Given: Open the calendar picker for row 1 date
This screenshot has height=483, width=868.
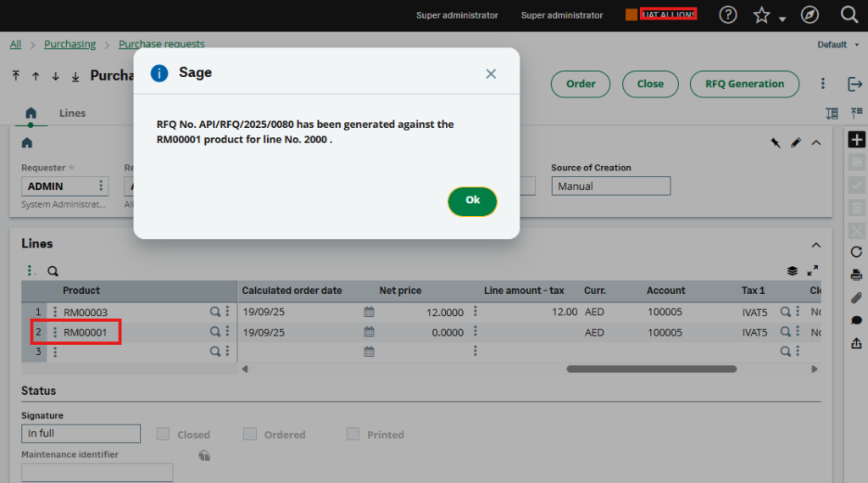Looking at the screenshot, I should (x=369, y=312).
